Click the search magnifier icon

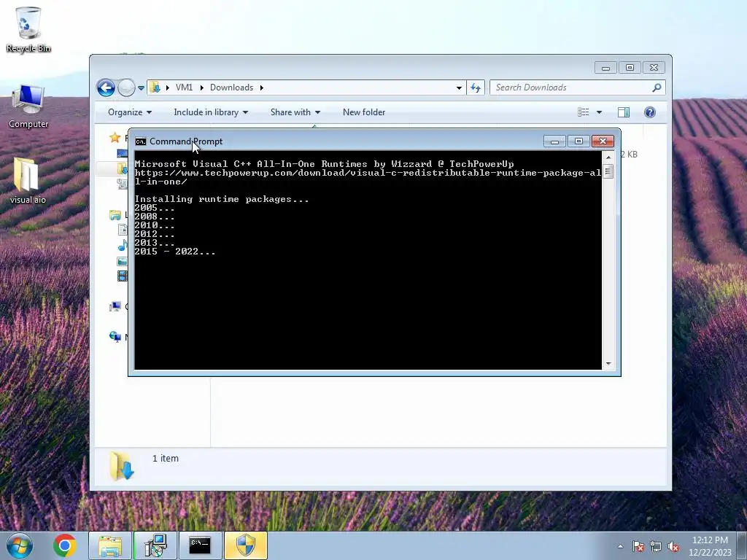[657, 87]
